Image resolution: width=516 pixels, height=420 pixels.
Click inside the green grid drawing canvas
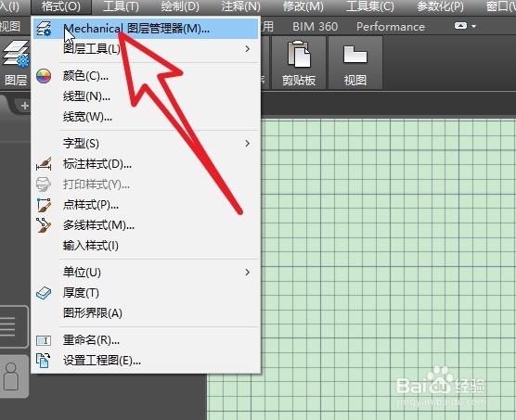pos(388,263)
